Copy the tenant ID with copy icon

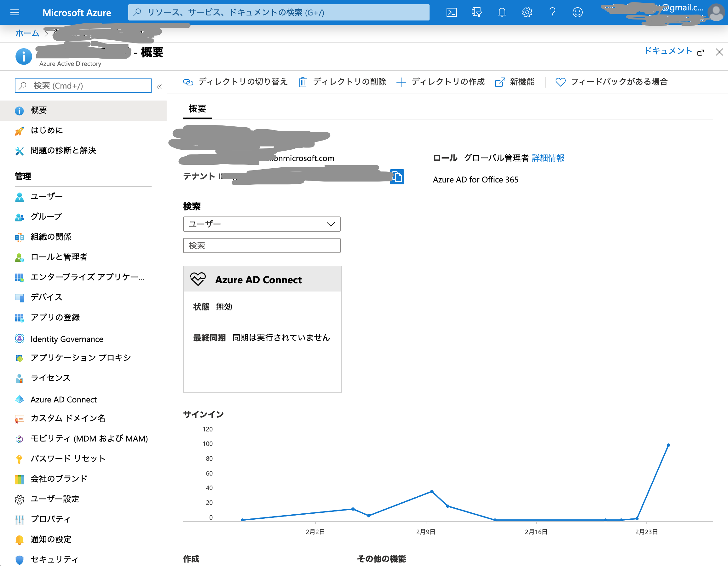[x=397, y=176]
